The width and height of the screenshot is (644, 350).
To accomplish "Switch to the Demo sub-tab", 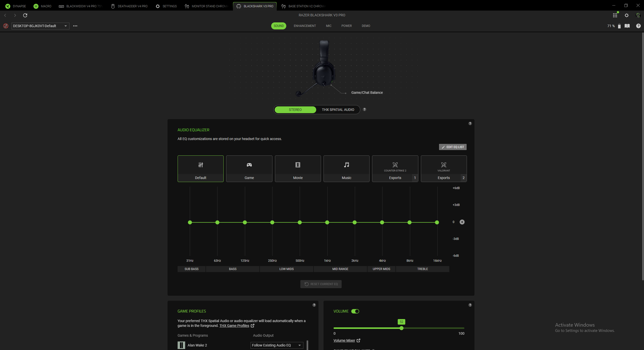I will coord(366,26).
